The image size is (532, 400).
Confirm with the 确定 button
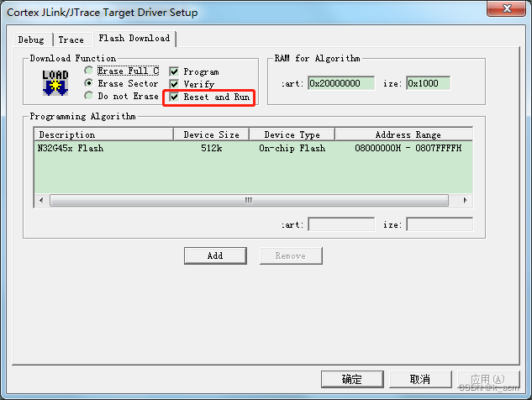[x=352, y=379]
